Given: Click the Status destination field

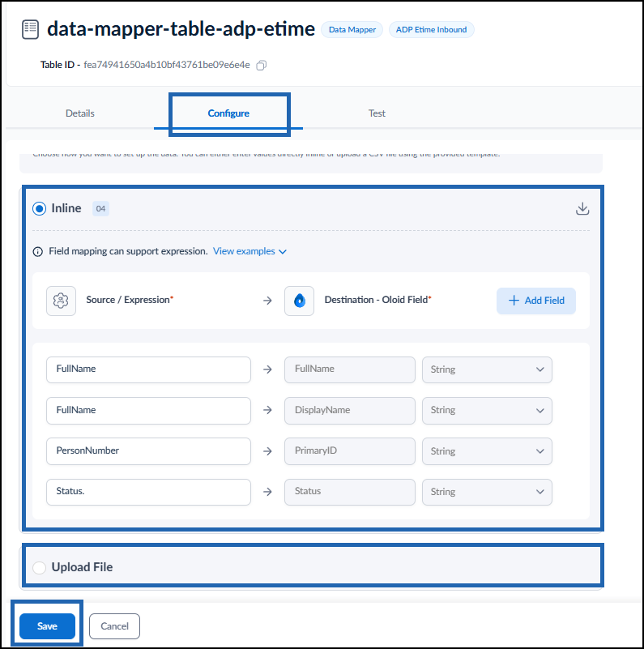Looking at the screenshot, I should 350,492.
